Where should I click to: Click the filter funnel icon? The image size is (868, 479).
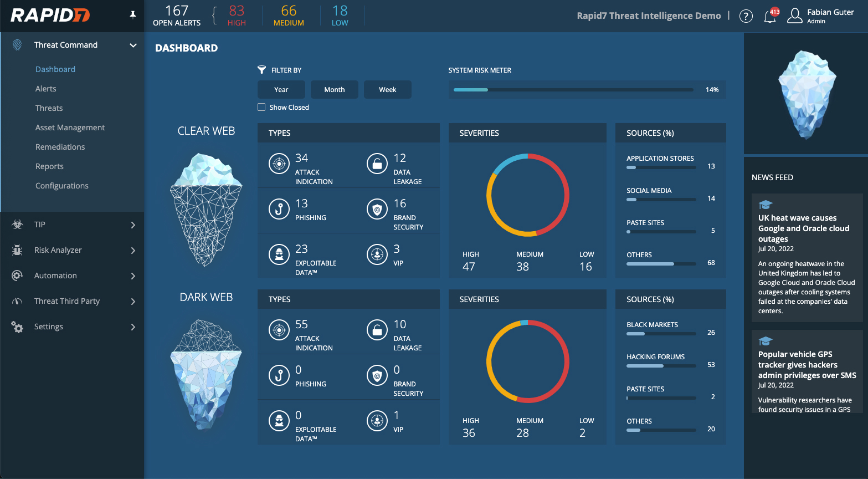[261, 70]
